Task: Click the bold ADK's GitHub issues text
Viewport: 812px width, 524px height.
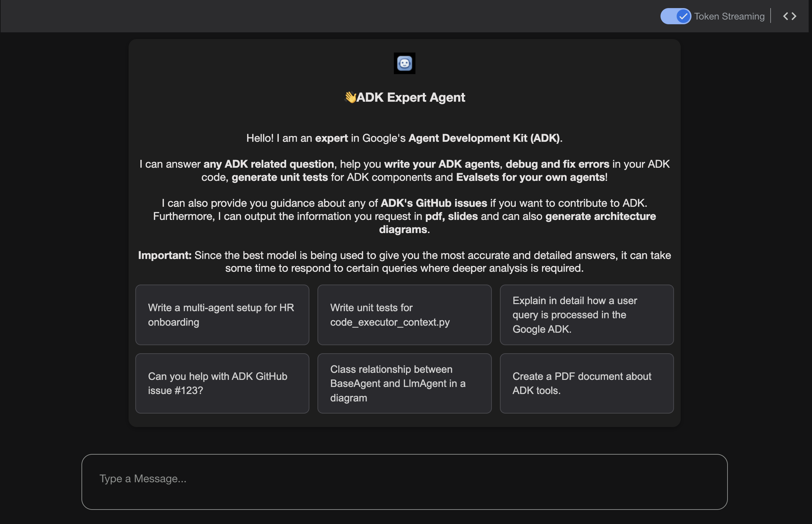Action: click(433, 203)
